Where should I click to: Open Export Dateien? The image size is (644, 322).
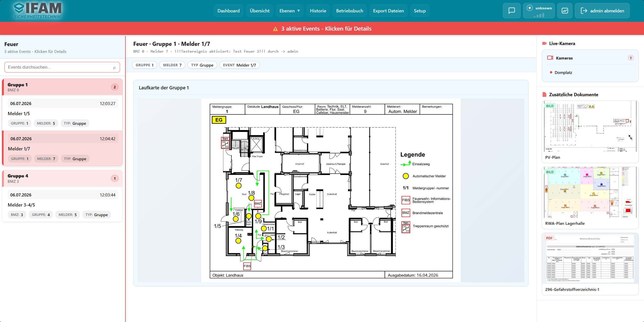(x=388, y=11)
